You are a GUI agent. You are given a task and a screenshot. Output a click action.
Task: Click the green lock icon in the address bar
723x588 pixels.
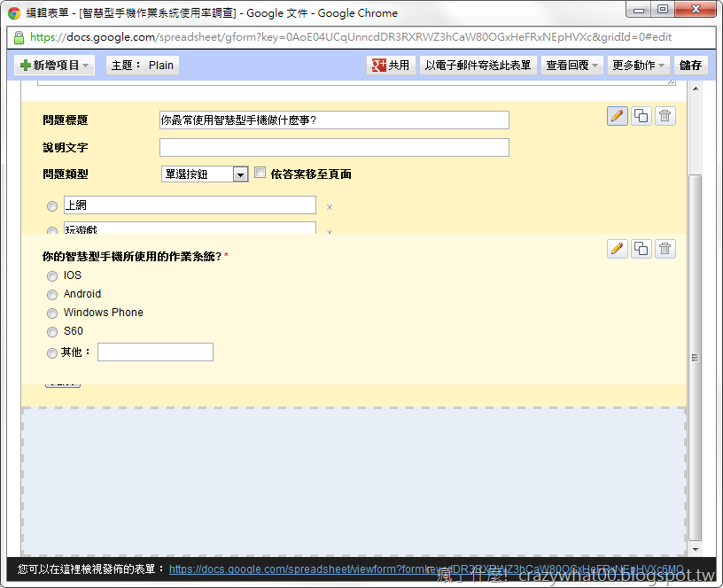pyautogui.click(x=19, y=37)
